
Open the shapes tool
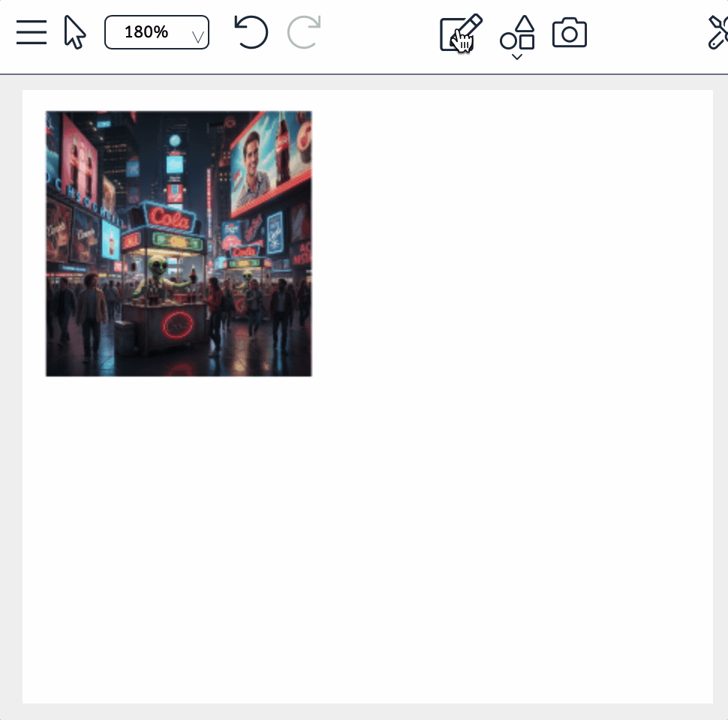(x=517, y=32)
